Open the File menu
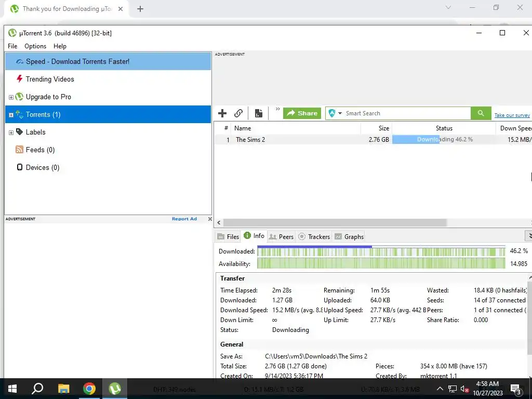Screen dimensions: 532x399 coord(12,46)
